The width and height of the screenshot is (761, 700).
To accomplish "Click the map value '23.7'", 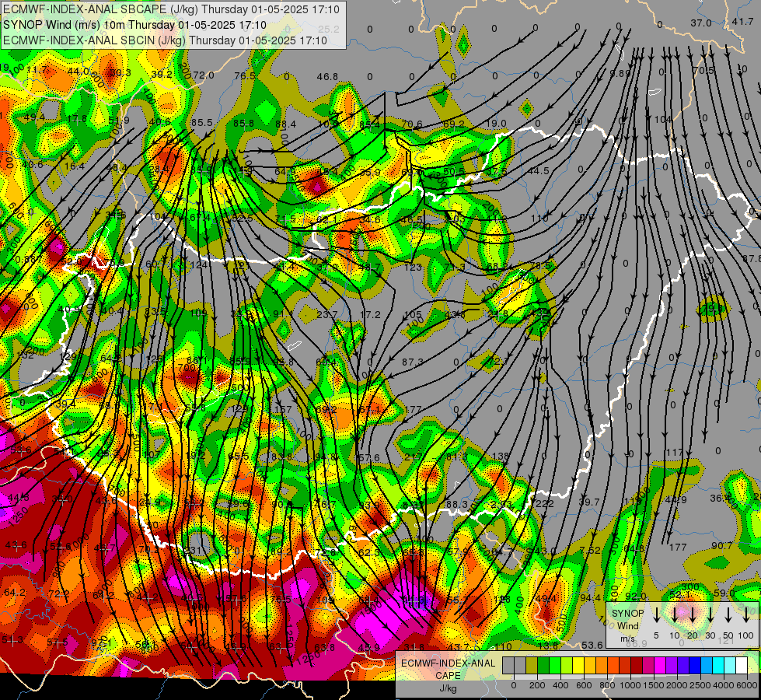I will [327, 315].
